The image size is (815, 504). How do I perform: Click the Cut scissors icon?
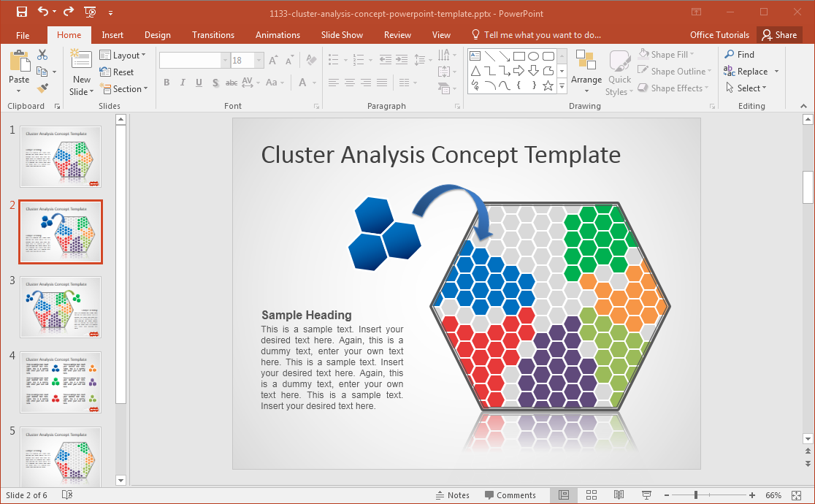[x=42, y=55]
